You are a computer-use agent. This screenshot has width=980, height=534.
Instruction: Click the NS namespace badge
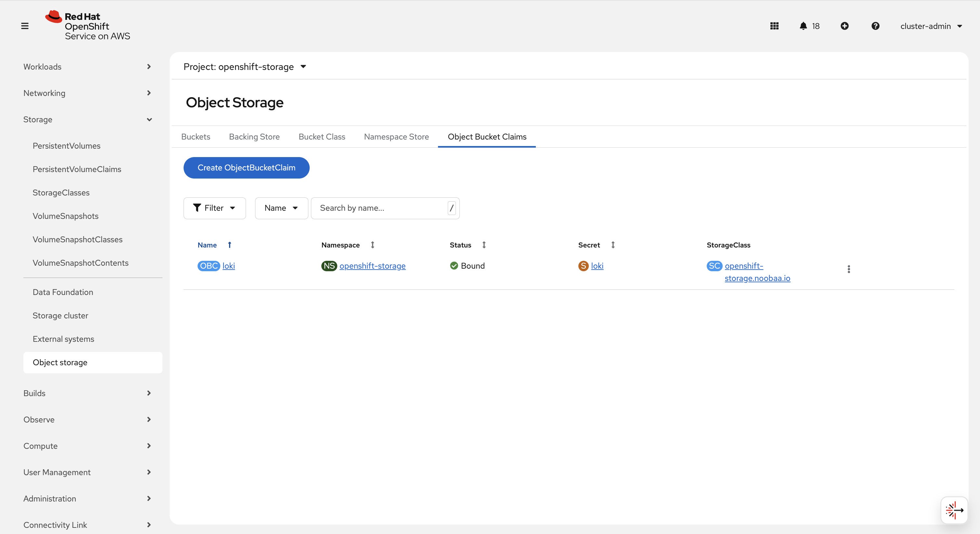(329, 266)
